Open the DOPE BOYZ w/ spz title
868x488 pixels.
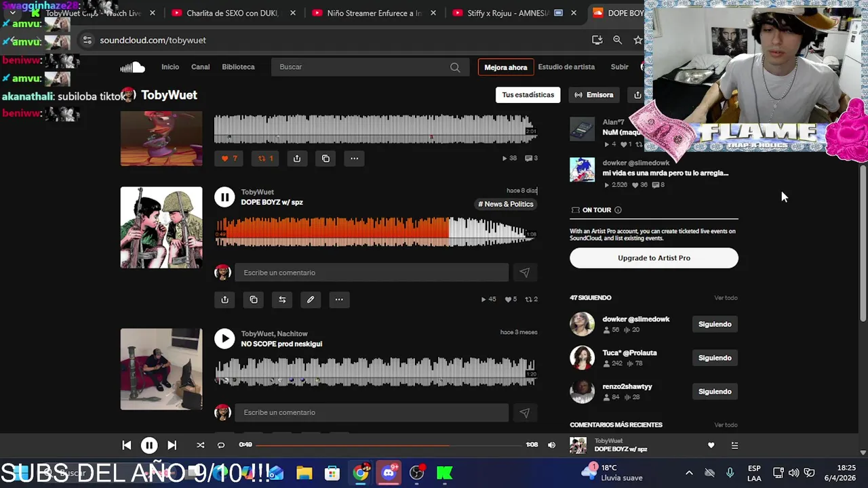pyautogui.click(x=272, y=203)
